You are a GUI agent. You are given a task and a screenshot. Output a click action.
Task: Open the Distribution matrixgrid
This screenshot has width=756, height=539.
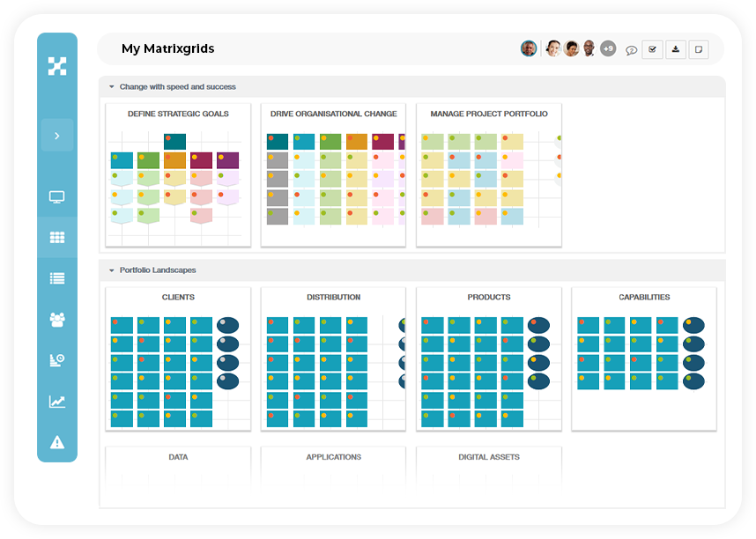pyautogui.click(x=333, y=358)
